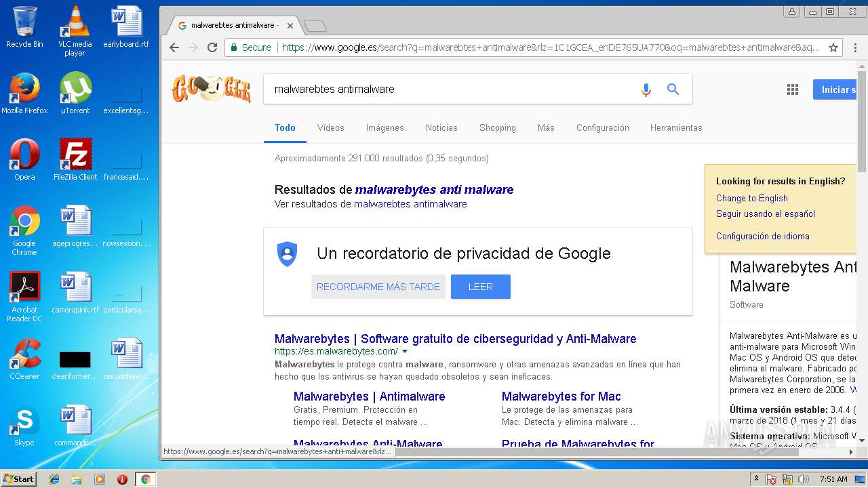Open the Windows Start menu
868x488 pixels.
18,479
